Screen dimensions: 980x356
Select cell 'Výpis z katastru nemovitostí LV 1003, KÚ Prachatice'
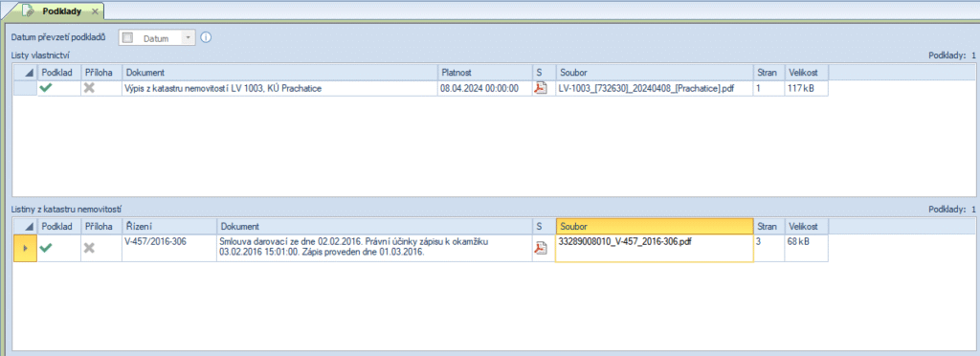280,89
